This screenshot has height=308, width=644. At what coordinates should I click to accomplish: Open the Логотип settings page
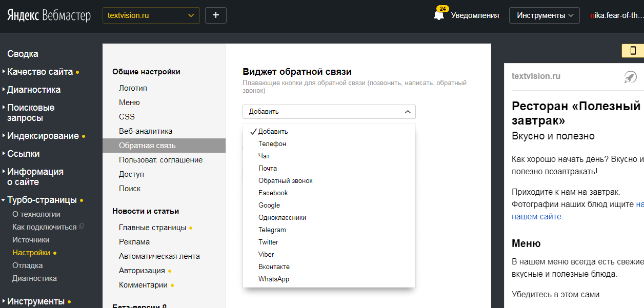[133, 88]
